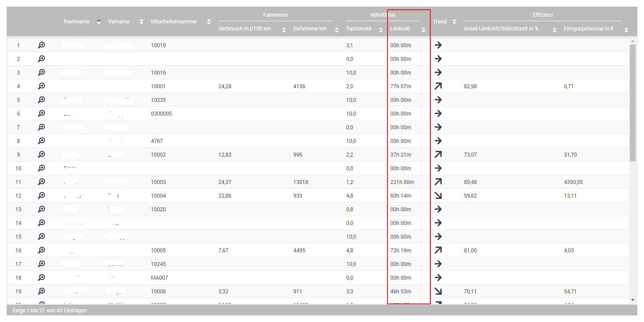Sort by Tachonote column header
Viewport: 644px width, 322px height.
pos(359,29)
